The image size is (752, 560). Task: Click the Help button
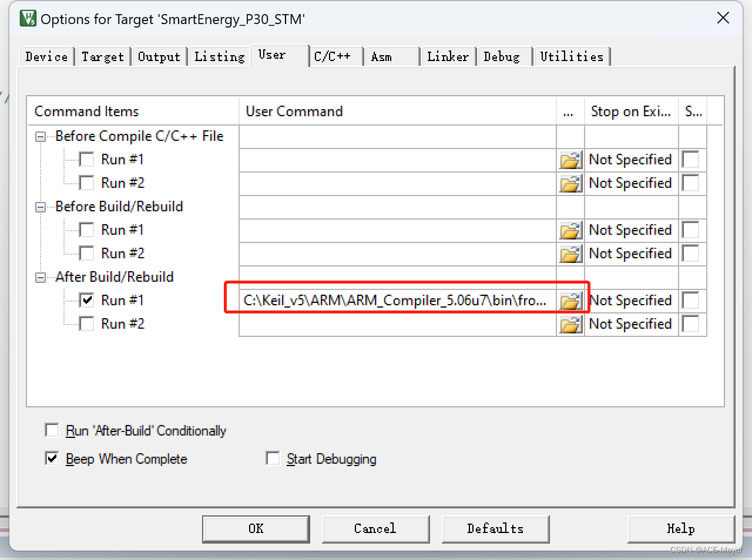[680, 528]
